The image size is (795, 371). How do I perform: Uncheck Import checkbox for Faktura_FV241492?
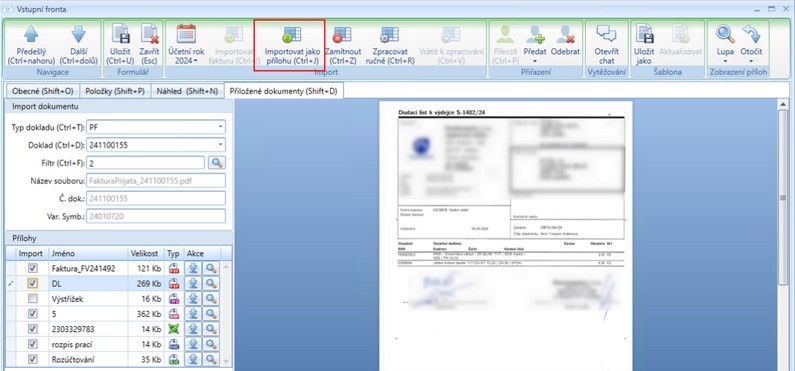point(33,268)
